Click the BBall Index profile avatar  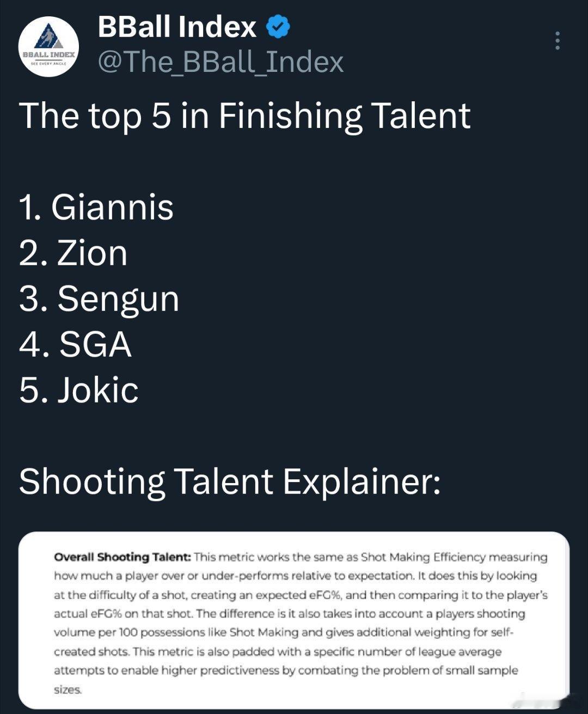coord(48,47)
